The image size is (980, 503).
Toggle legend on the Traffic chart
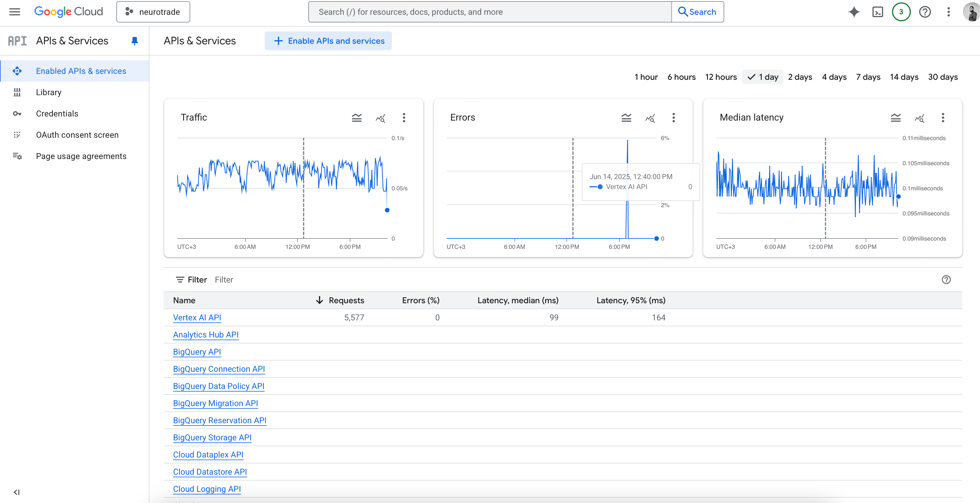[356, 118]
